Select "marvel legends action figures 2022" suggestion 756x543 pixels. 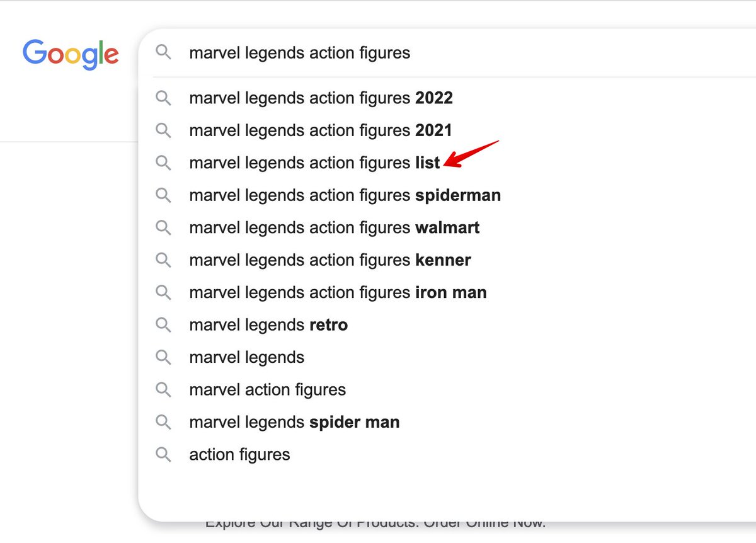click(x=321, y=98)
